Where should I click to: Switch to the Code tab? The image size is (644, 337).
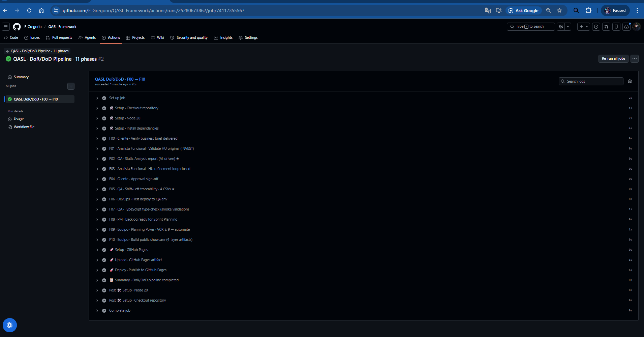(x=11, y=37)
